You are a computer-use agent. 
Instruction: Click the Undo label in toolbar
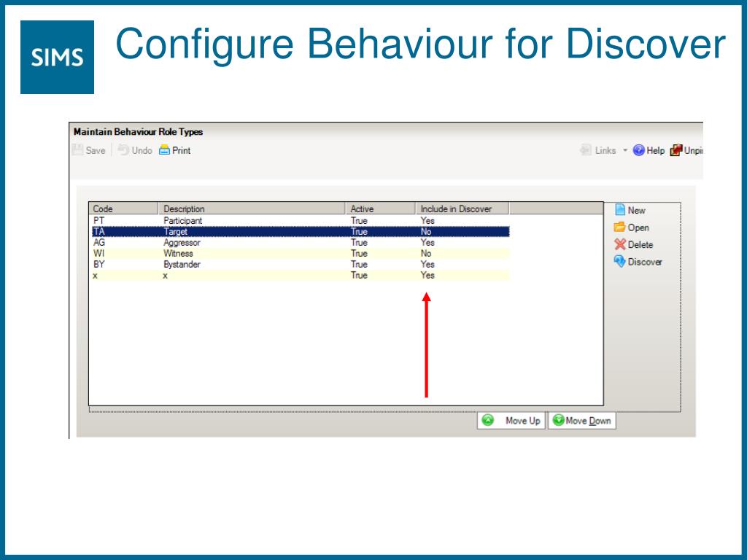pos(142,150)
